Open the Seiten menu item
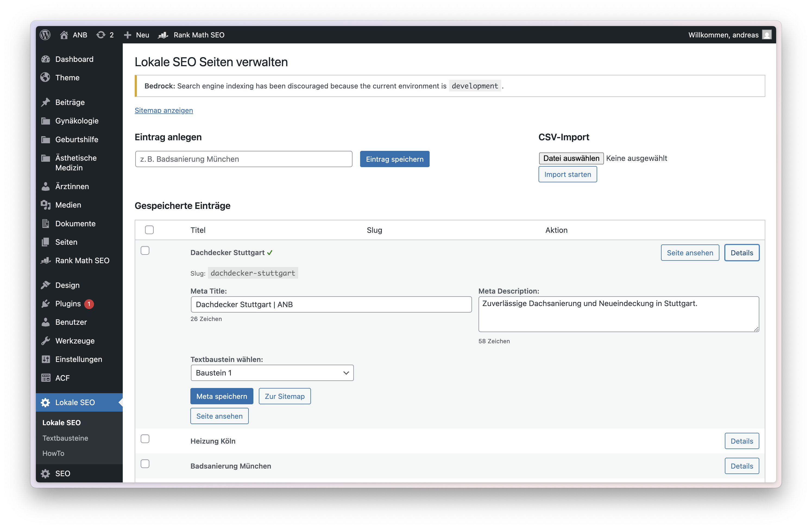Screen dimensions: 812x528 79,242
